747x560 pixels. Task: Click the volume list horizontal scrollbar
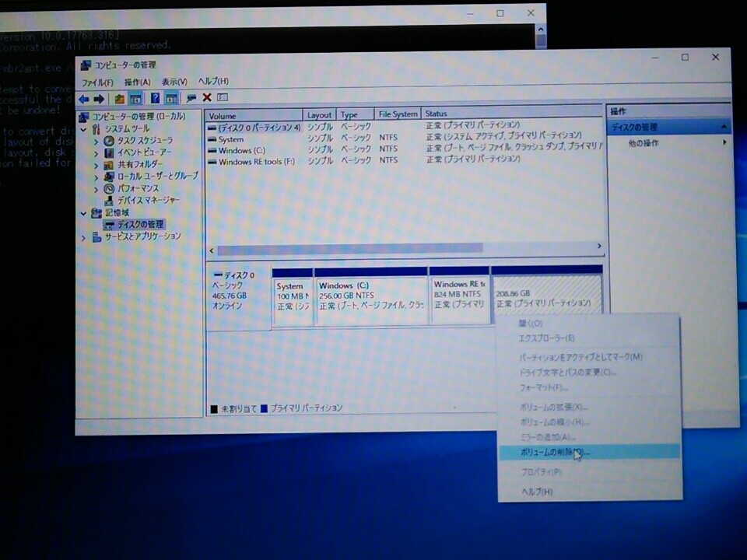(x=350, y=250)
